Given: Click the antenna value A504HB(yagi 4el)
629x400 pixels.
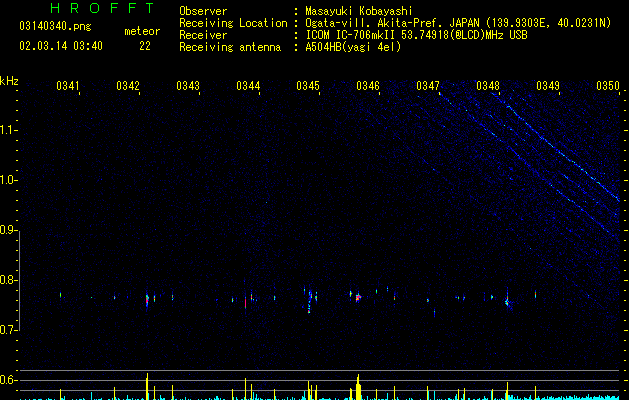Looking at the screenshot, I should [353, 47].
